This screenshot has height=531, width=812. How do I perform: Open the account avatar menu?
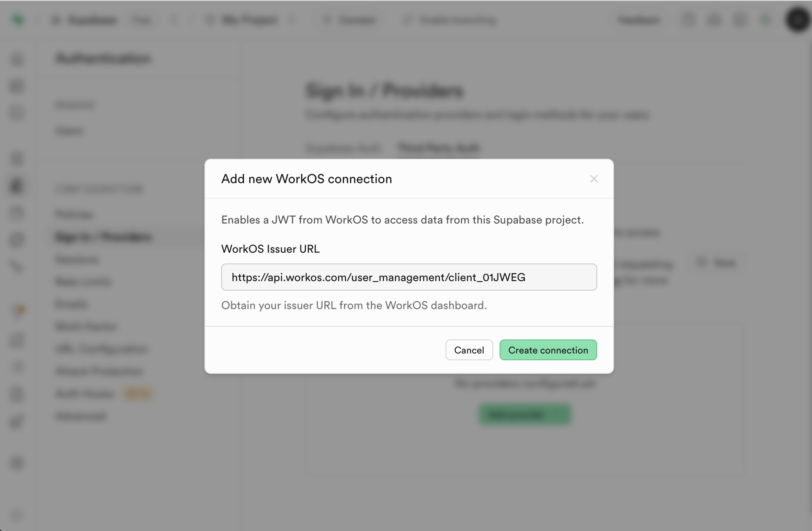(798, 20)
